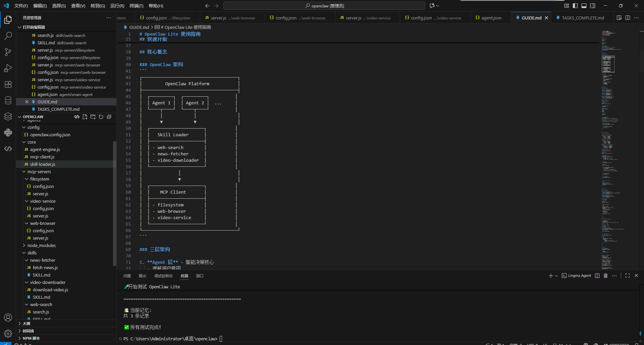
Task: Click the command center search box
Action: [x=324, y=6]
